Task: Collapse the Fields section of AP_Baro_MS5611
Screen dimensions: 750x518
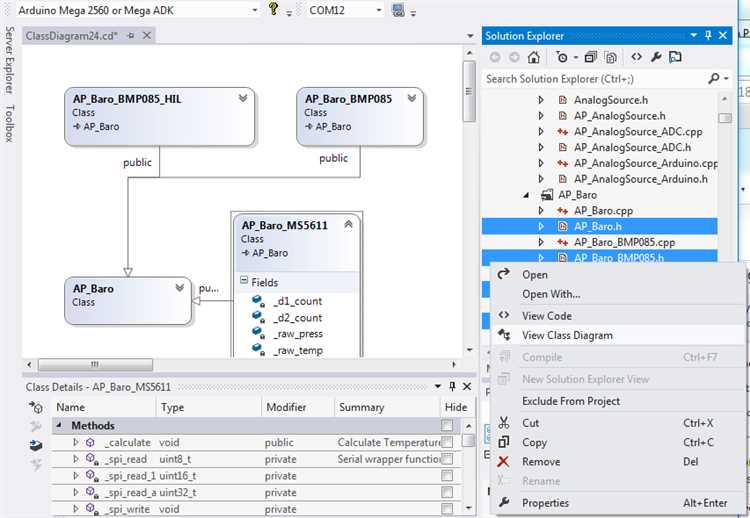Action: (x=244, y=280)
